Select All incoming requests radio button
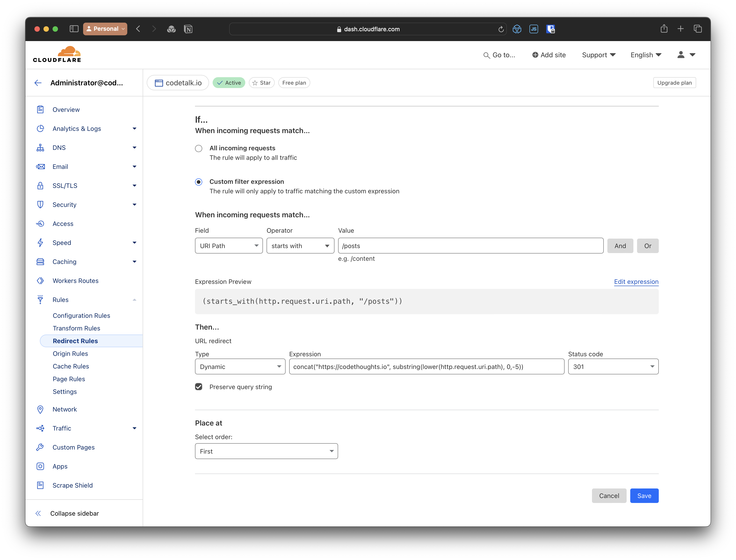Screen dimensions: 736x560 [199, 148]
